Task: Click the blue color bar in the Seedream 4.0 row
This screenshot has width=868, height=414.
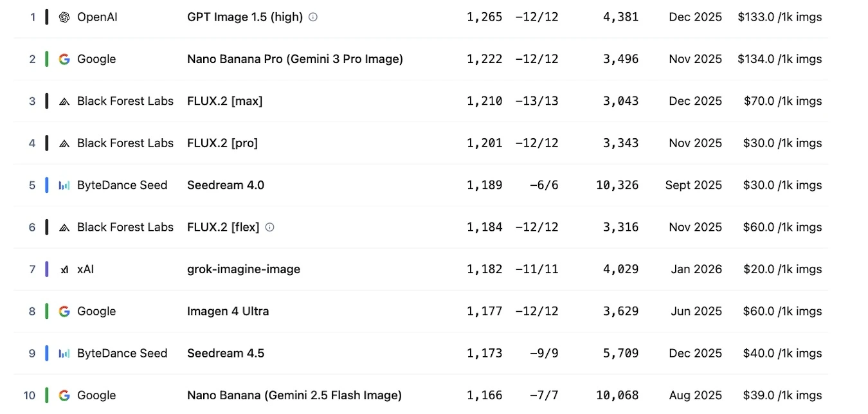Action: click(x=47, y=185)
